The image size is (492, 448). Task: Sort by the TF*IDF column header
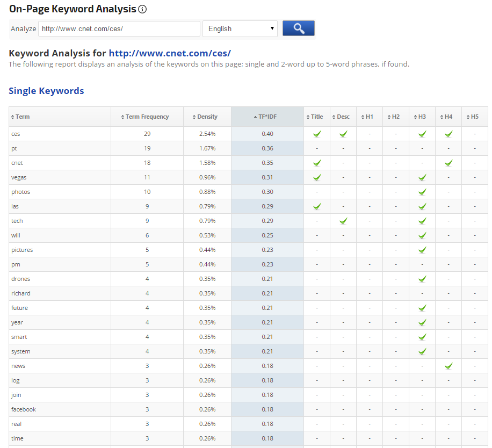pyautogui.click(x=267, y=117)
